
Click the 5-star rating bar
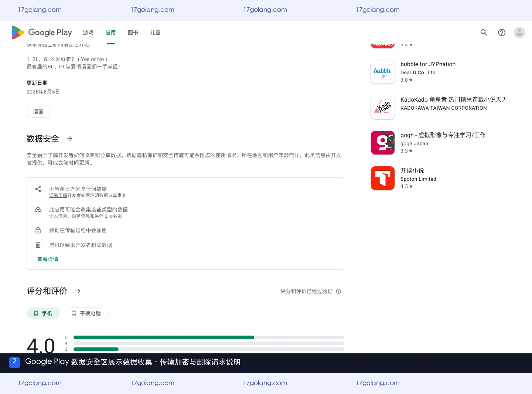[x=209, y=337]
